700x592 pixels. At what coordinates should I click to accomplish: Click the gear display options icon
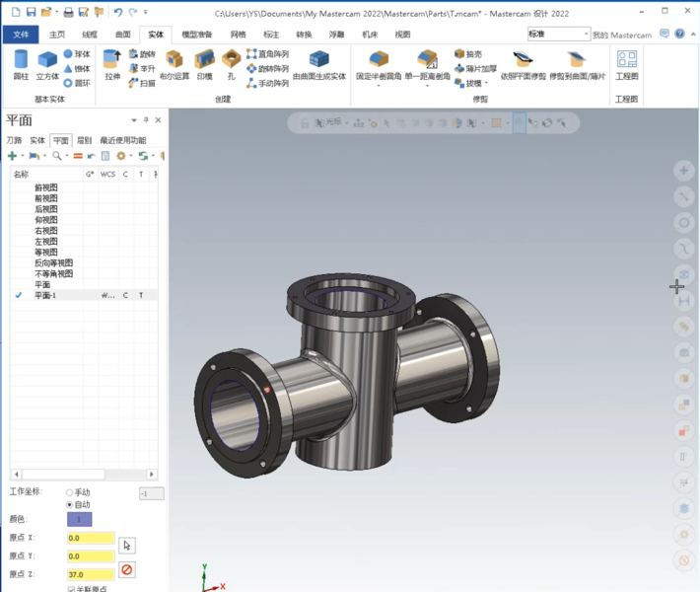(120, 156)
